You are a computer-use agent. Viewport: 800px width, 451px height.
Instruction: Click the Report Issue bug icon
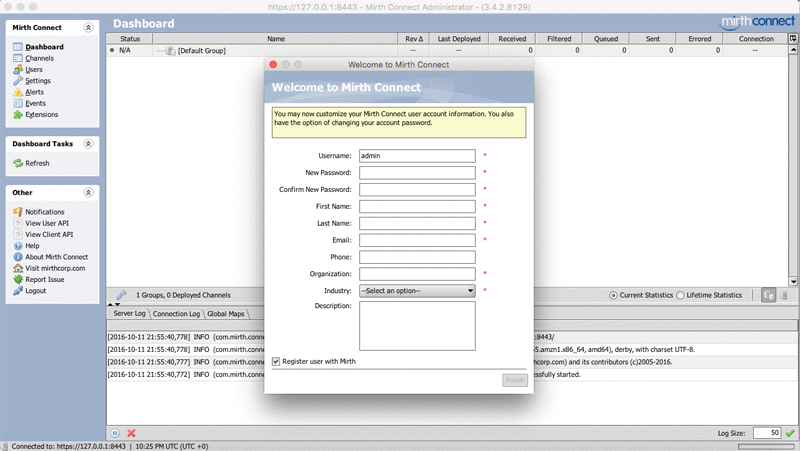[18, 279]
